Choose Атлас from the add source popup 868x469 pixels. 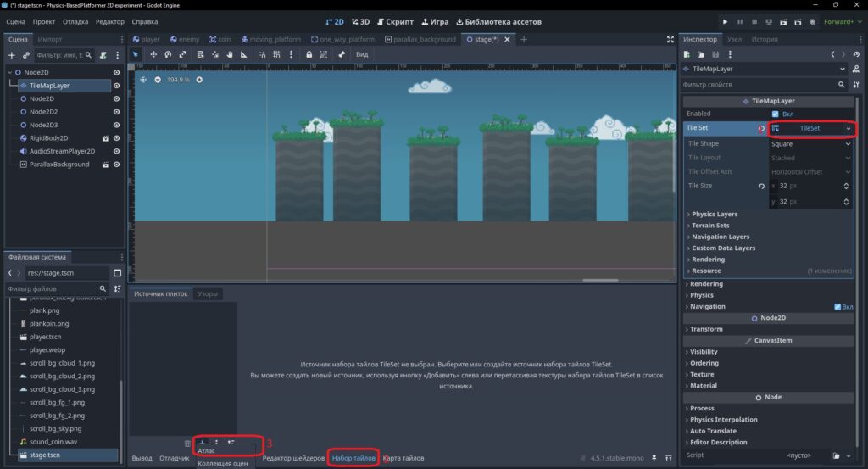tap(206, 450)
